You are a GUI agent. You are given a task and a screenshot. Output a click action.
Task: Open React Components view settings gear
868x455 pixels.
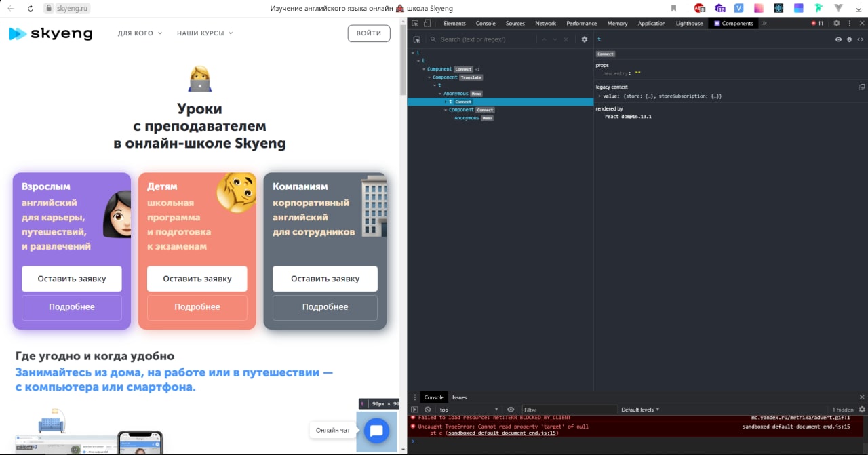585,39
